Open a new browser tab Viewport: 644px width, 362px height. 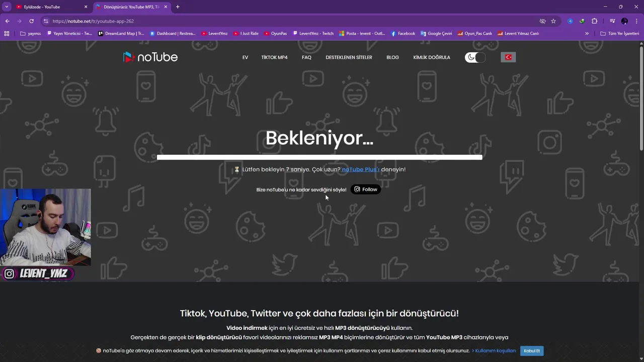178,7
